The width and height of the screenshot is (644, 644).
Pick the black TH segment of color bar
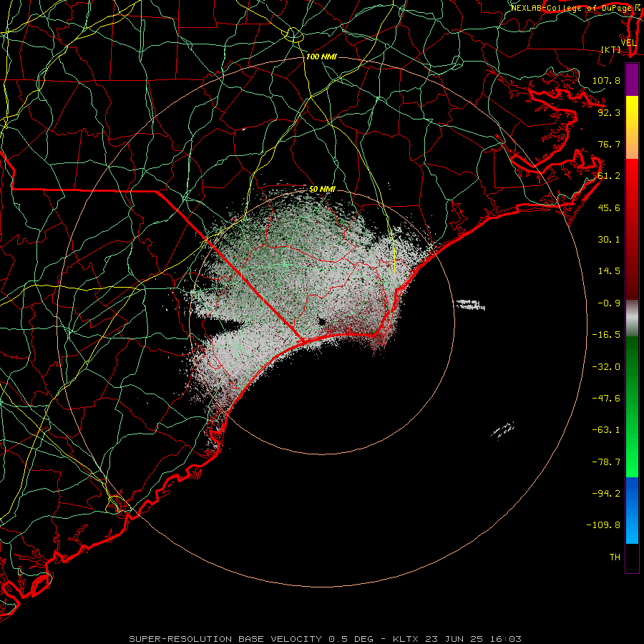point(632,558)
